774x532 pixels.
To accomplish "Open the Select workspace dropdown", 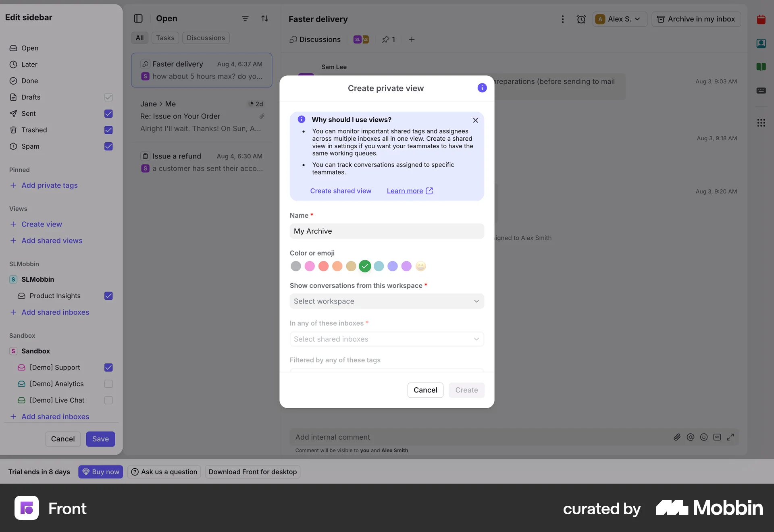I will pos(386,301).
